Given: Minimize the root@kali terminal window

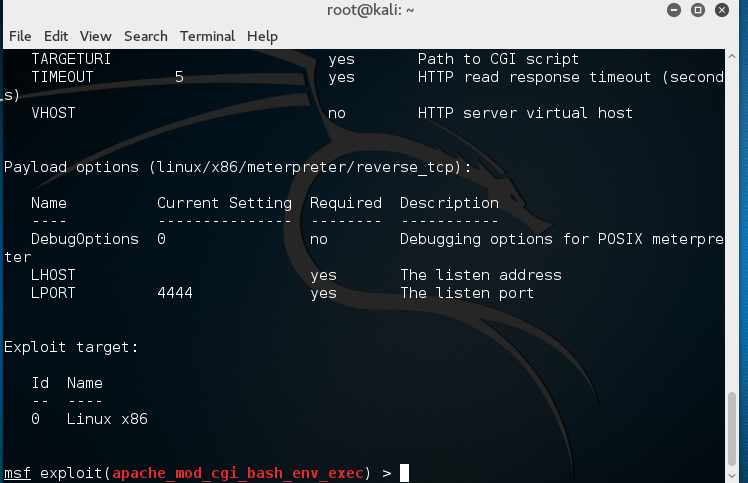Looking at the screenshot, I should coord(674,10).
